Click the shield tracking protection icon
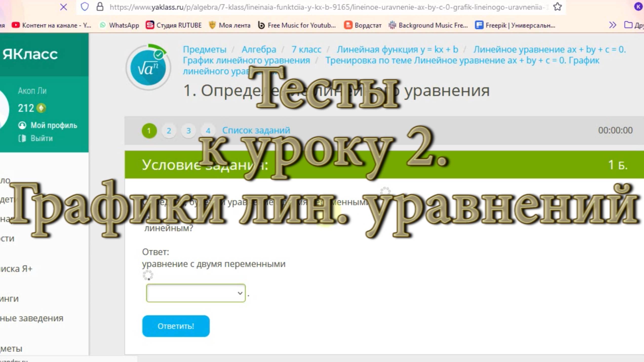644x362 pixels. tap(85, 7)
